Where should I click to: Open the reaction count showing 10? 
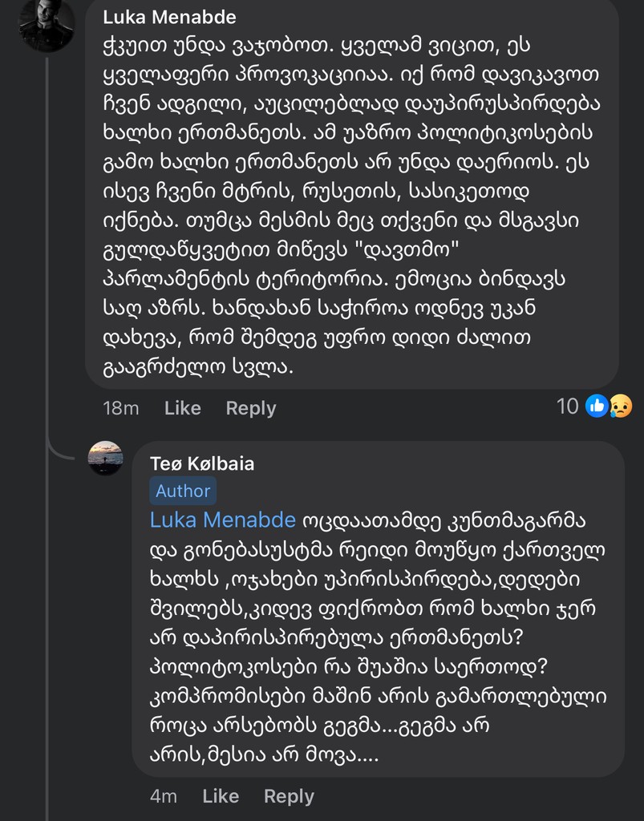point(568,406)
